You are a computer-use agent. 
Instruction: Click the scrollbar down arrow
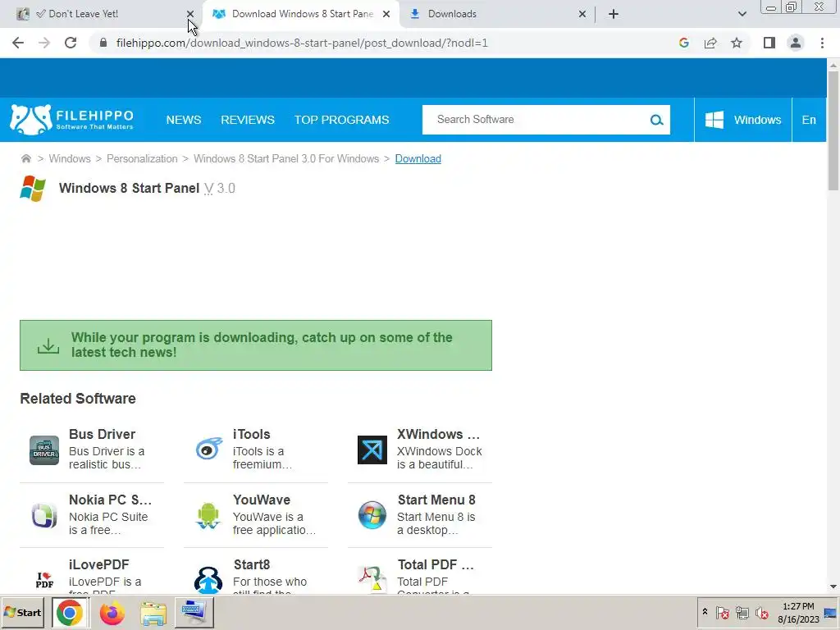pyautogui.click(x=833, y=587)
